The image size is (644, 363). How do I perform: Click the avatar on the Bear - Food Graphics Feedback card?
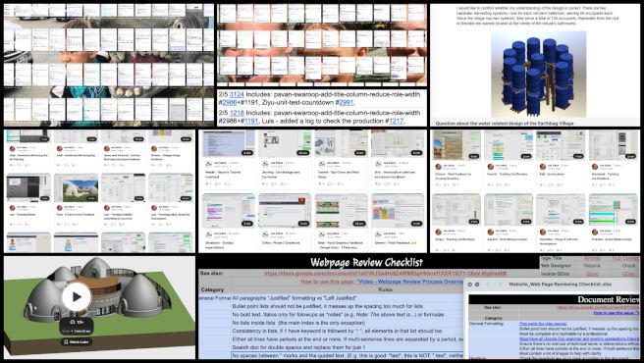tap(321, 234)
